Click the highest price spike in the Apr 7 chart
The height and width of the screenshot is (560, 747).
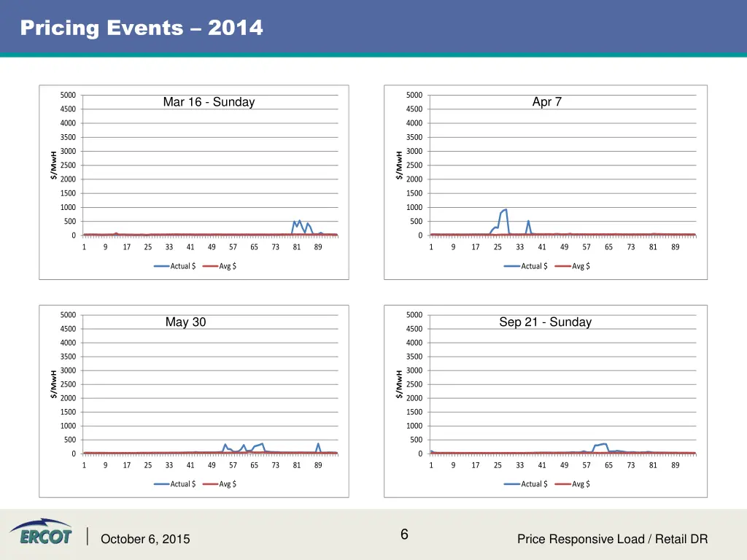[x=506, y=210]
